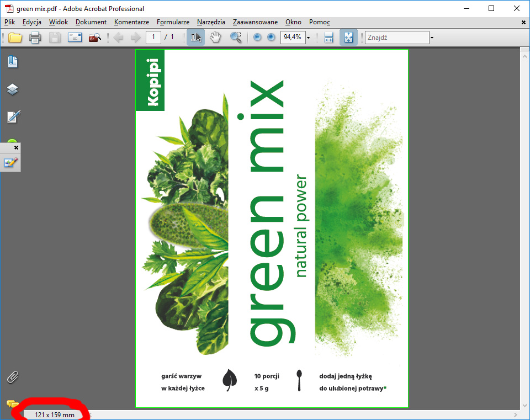
Task: Open the Dokument menu
Action: (91, 22)
